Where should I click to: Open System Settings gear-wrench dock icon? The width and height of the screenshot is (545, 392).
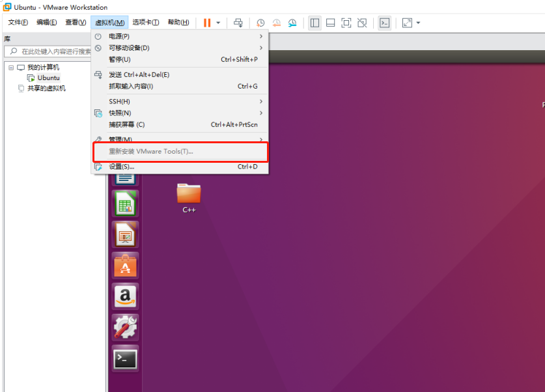coord(125,328)
